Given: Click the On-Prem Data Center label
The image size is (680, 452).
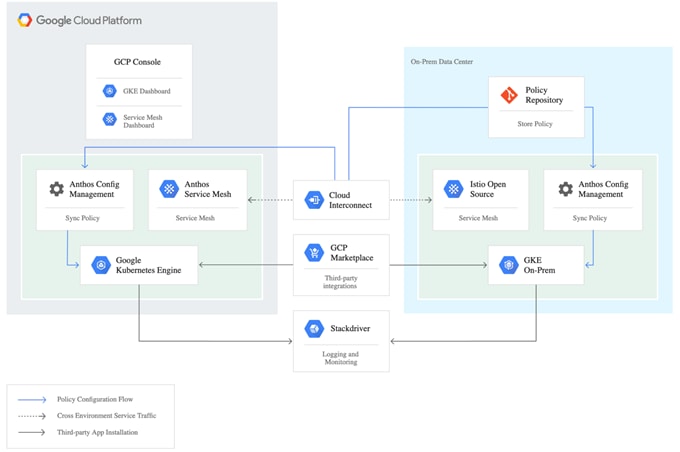Looking at the screenshot, I should (441, 62).
